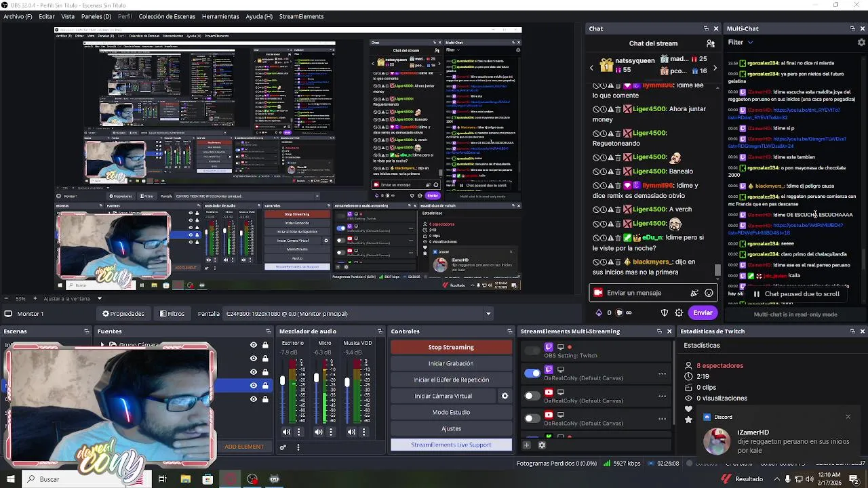The image size is (868, 488).
Task: Enable second YouTube DaRealCoNy output toggle
Action: (x=532, y=418)
